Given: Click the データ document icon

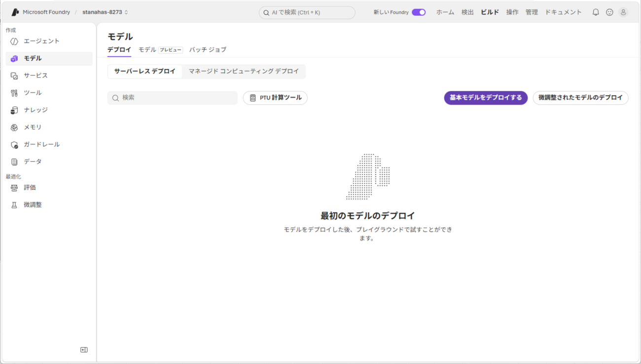Looking at the screenshot, I should click(14, 162).
